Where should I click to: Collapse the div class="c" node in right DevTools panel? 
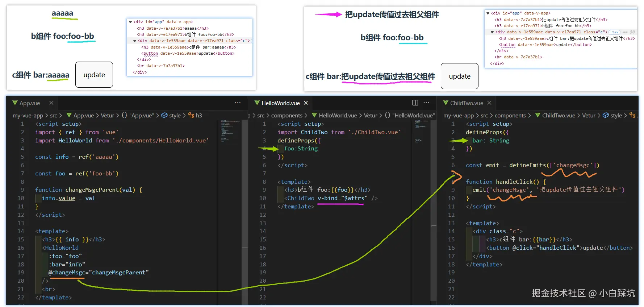click(x=492, y=32)
